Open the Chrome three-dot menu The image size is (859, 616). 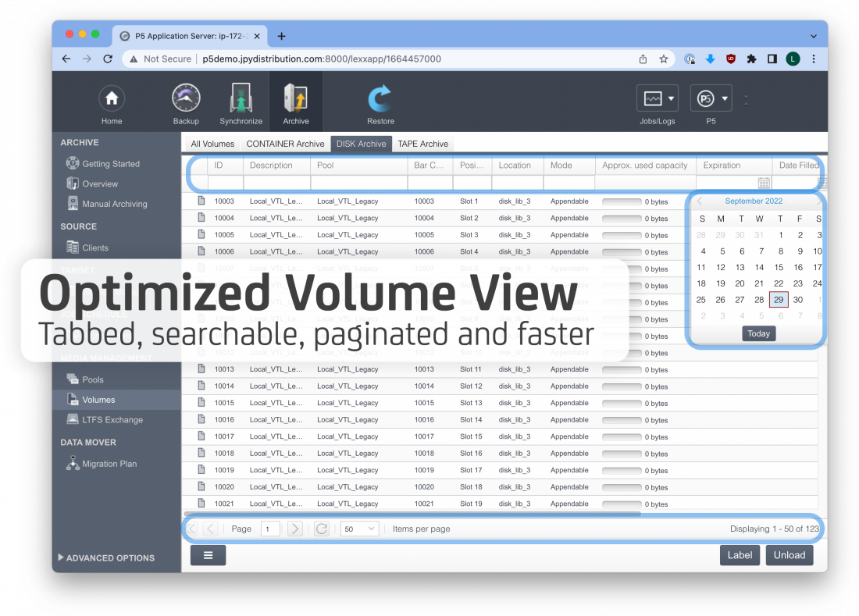click(x=814, y=59)
